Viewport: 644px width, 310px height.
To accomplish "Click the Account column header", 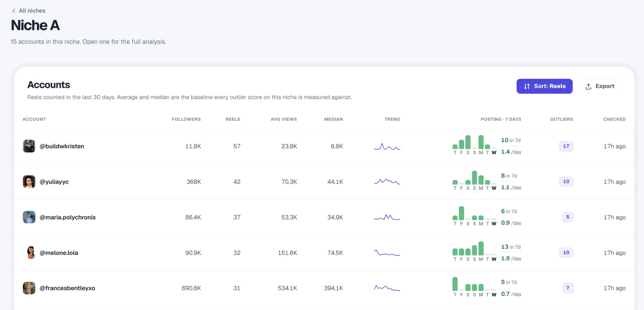I will coord(34,119).
